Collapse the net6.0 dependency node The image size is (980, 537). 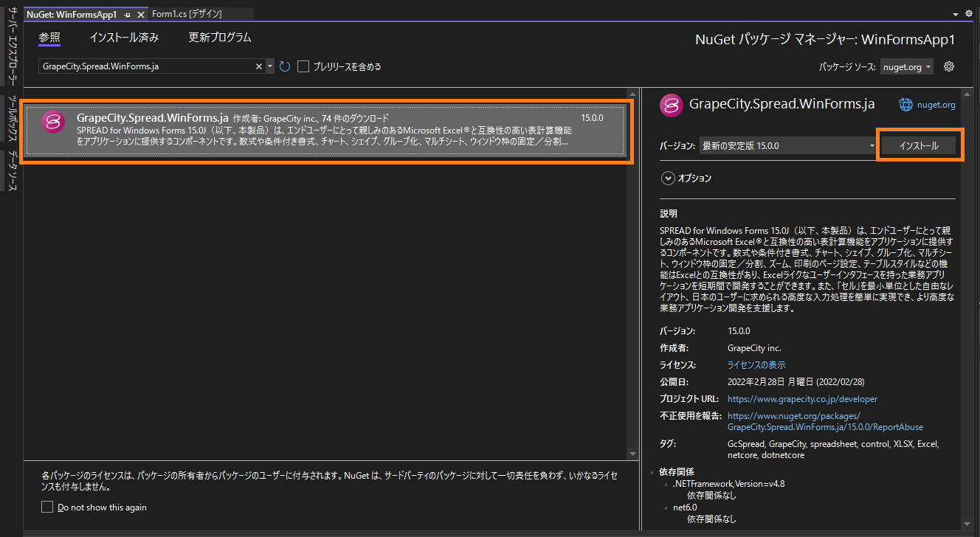[x=666, y=507]
